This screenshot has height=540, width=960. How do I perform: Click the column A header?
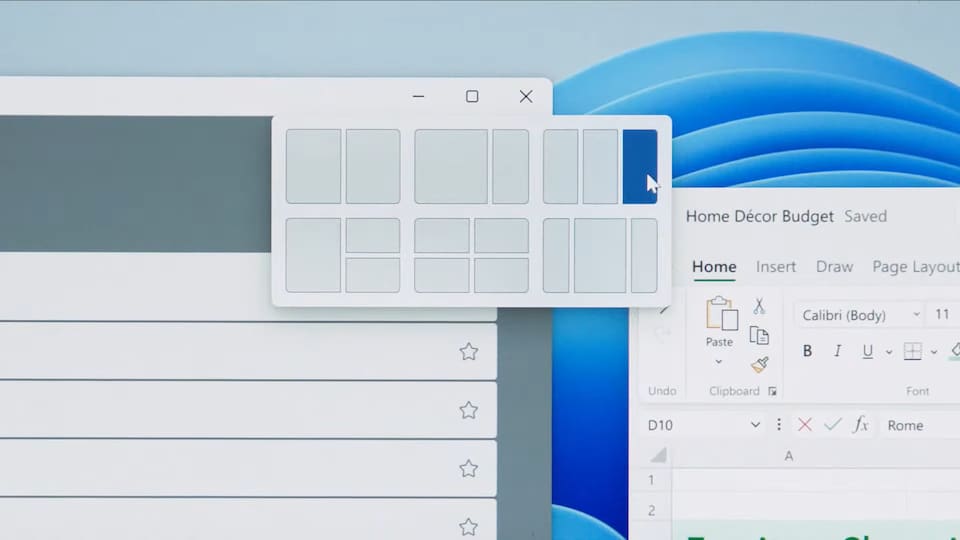coord(788,456)
